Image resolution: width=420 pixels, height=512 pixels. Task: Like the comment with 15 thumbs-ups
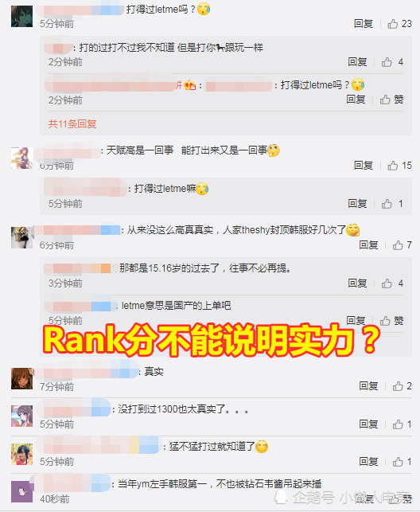pyautogui.click(x=399, y=166)
